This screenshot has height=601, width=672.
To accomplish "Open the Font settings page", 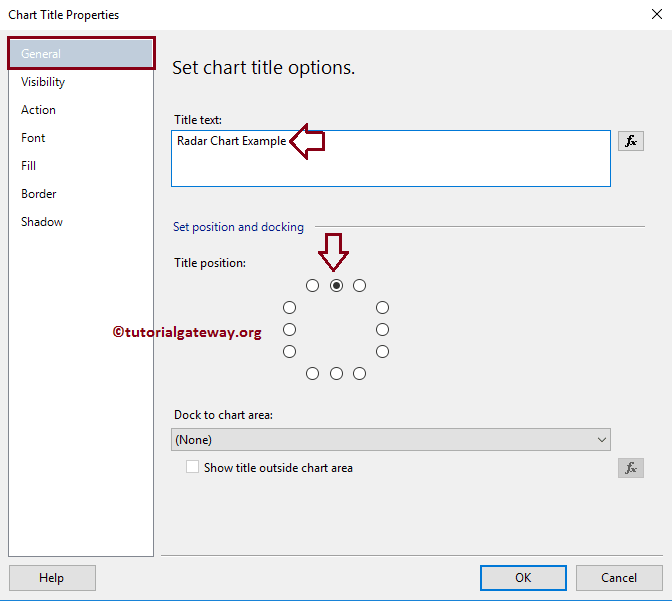I will 33,138.
